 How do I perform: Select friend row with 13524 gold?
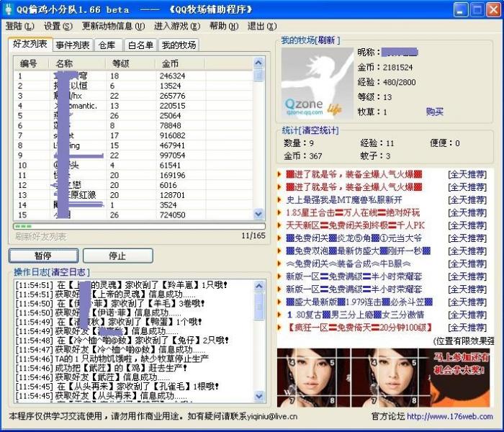tap(133, 86)
